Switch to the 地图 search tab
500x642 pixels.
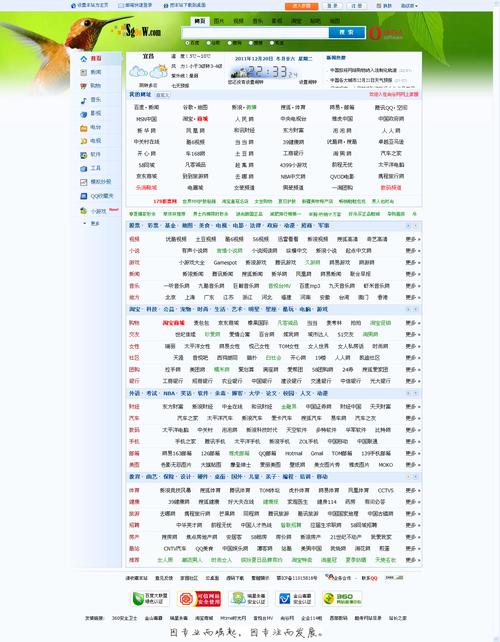[335, 21]
